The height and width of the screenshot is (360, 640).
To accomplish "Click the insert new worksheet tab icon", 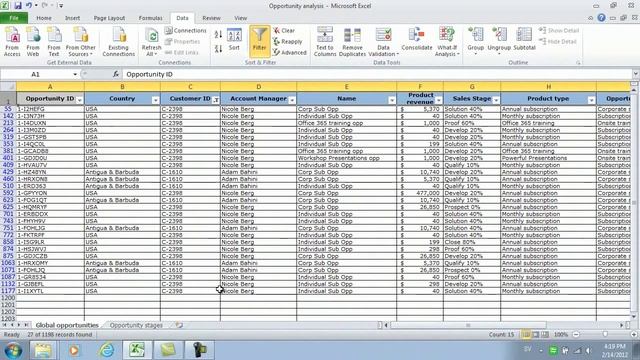I will pos(179,325).
